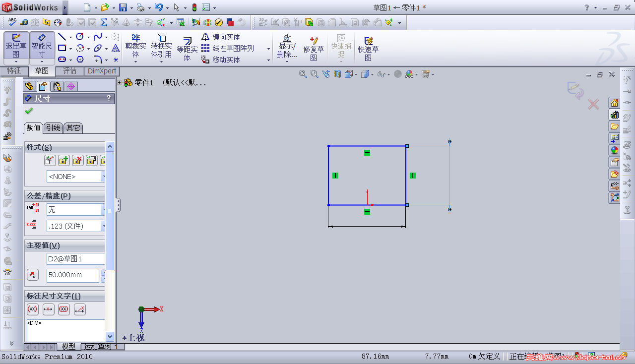Click the 50.000mm dimension value field
Screen dimensions: 635x364
pyautogui.click(x=73, y=275)
